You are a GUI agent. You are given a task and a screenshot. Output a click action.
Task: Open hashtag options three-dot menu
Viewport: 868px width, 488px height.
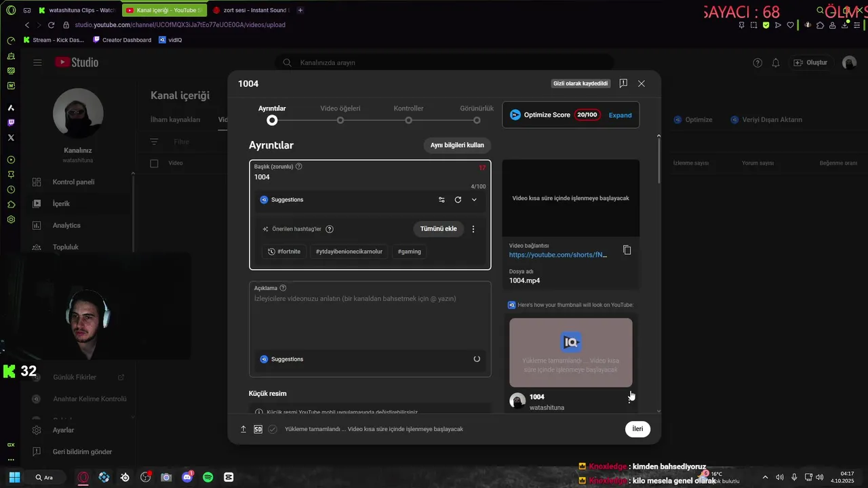click(473, 229)
